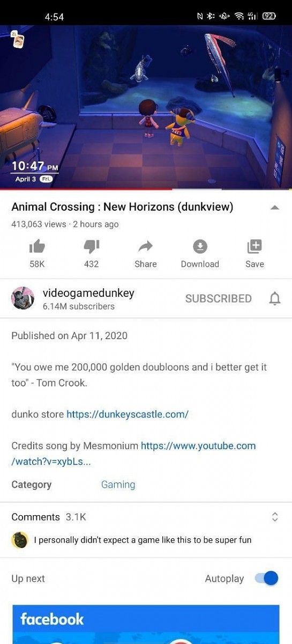Tap the Download icon
This screenshot has height=644, width=292.
pyautogui.click(x=200, y=247)
